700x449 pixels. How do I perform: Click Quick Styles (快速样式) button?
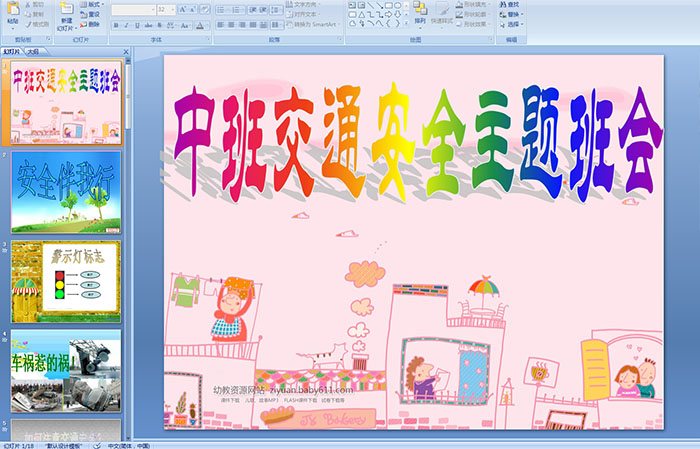[x=442, y=13]
